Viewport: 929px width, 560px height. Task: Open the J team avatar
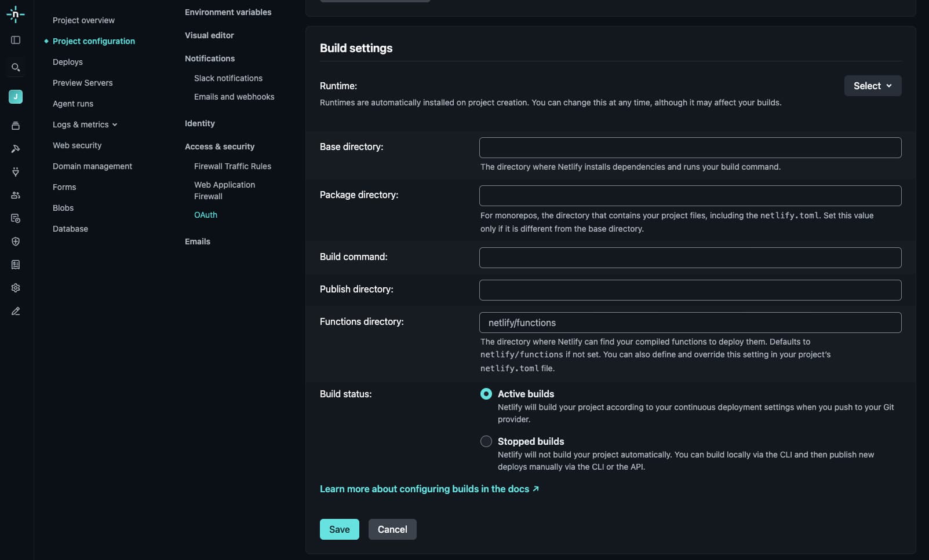pyautogui.click(x=16, y=97)
